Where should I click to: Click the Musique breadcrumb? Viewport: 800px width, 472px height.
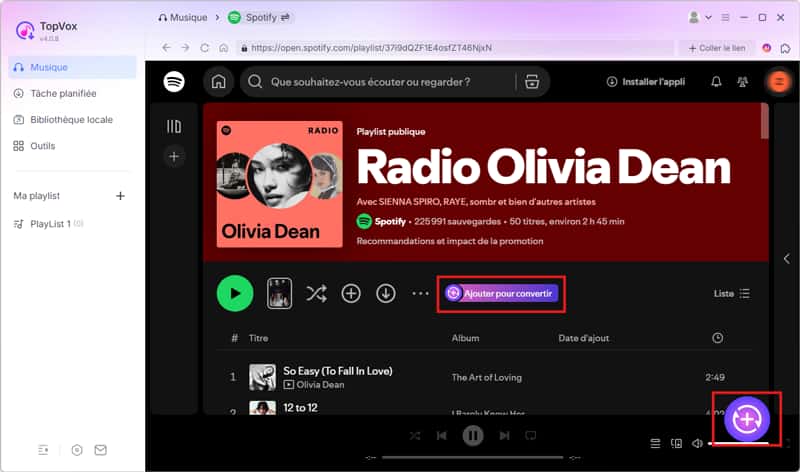(x=183, y=17)
